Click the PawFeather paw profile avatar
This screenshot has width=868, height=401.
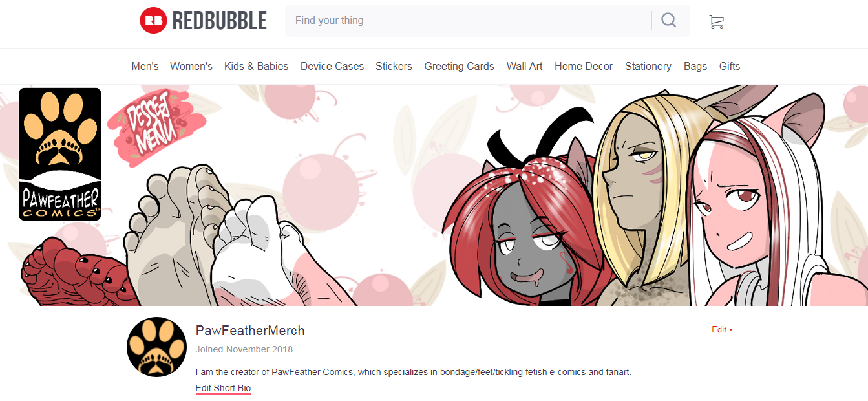[x=156, y=347]
